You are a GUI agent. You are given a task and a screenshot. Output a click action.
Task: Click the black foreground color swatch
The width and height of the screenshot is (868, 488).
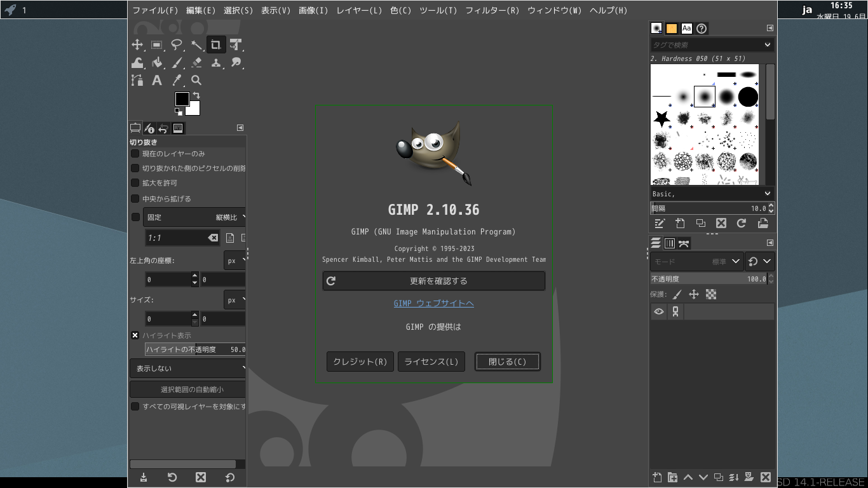(182, 99)
